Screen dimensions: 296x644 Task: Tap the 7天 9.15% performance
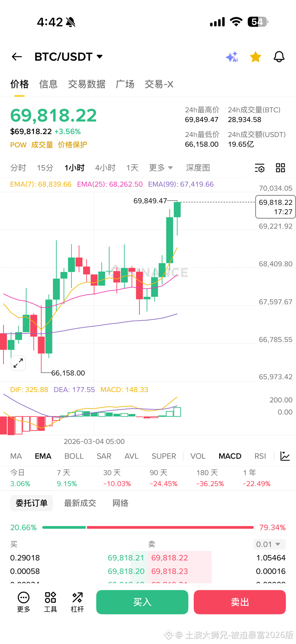click(x=67, y=478)
